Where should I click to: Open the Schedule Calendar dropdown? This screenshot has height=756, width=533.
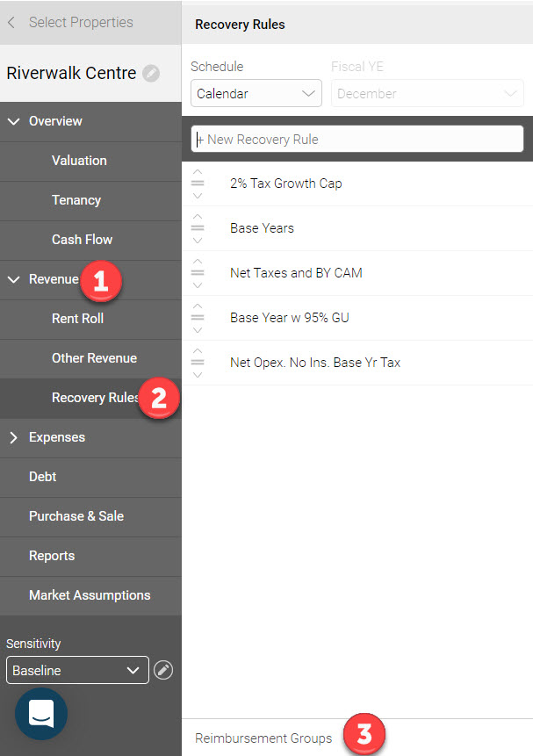(x=256, y=94)
